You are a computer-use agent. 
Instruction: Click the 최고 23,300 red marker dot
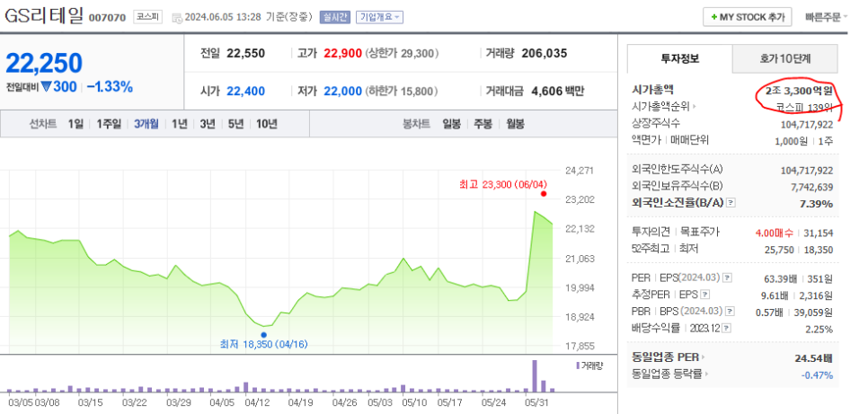point(544,194)
